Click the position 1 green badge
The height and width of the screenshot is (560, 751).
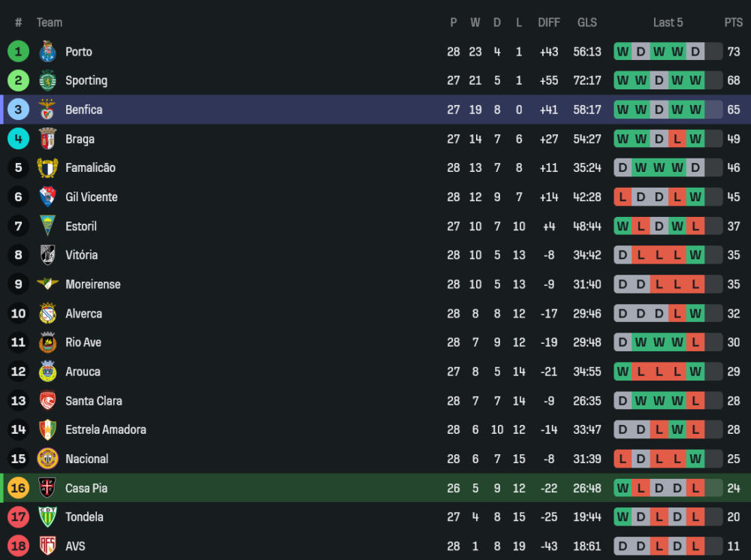point(18,52)
